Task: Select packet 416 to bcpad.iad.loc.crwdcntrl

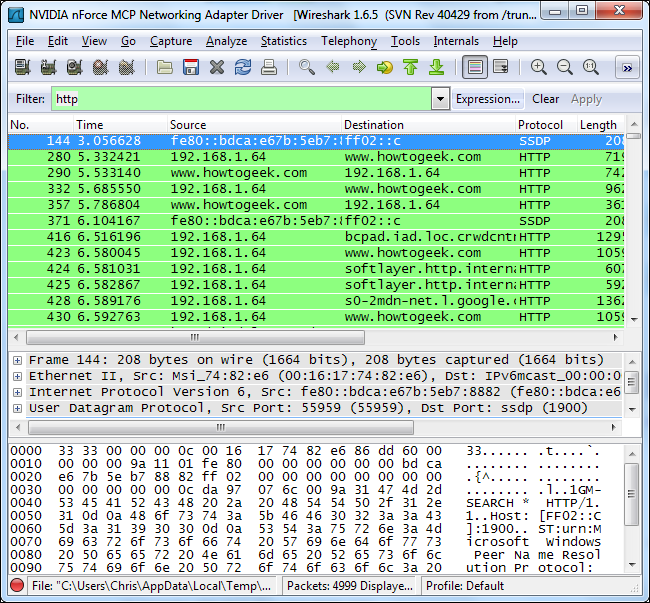Action: point(316,237)
